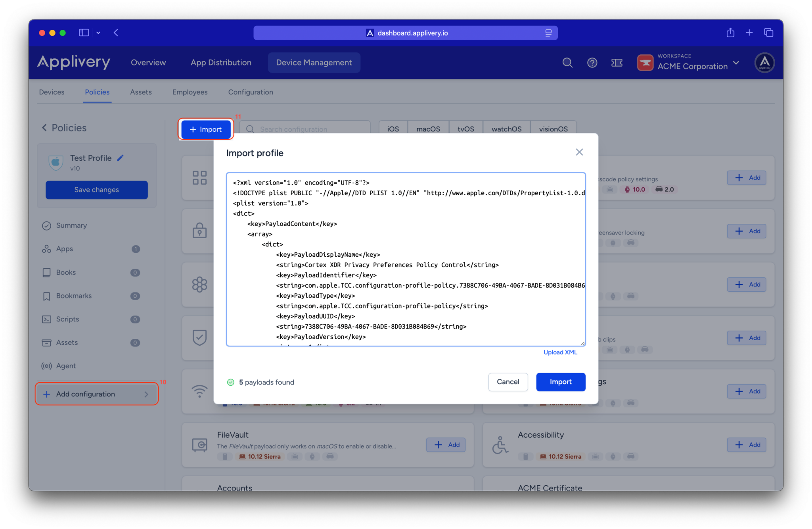The height and width of the screenshot is (529, 812).
Task: Click the Safari share icon
Action: [x=730, y=33]
